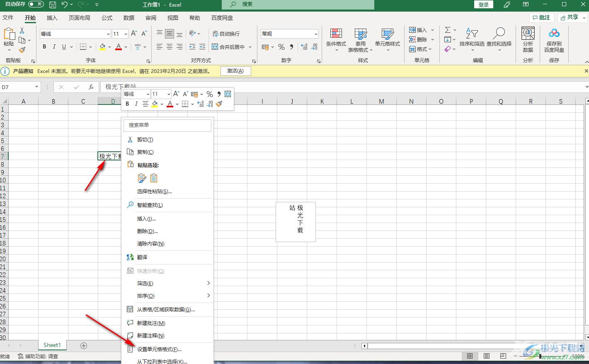
Task: Click the ribbon's left align text icon
Action: click(x=160, y=47)
